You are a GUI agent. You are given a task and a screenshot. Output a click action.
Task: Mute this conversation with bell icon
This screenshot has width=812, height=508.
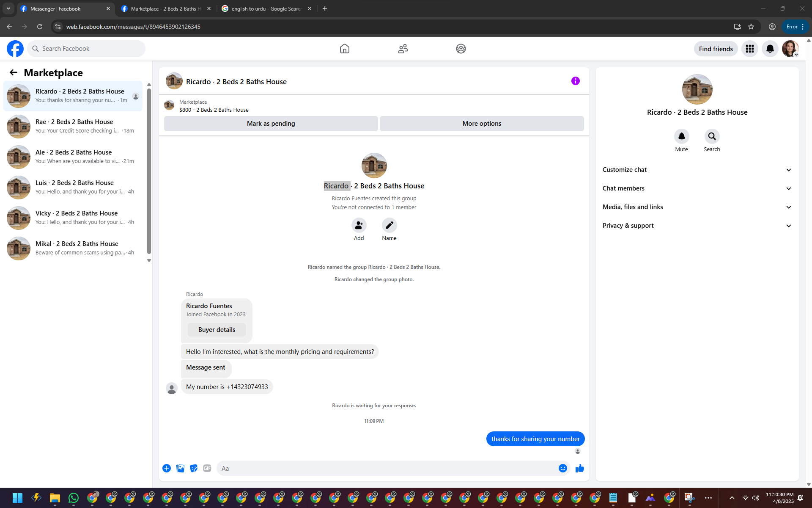click(x=681, y=136)
